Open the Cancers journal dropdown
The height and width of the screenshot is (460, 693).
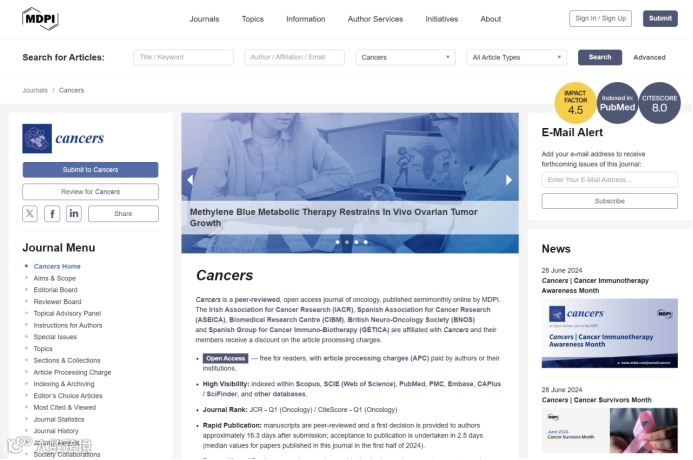[x=405, y=57]
